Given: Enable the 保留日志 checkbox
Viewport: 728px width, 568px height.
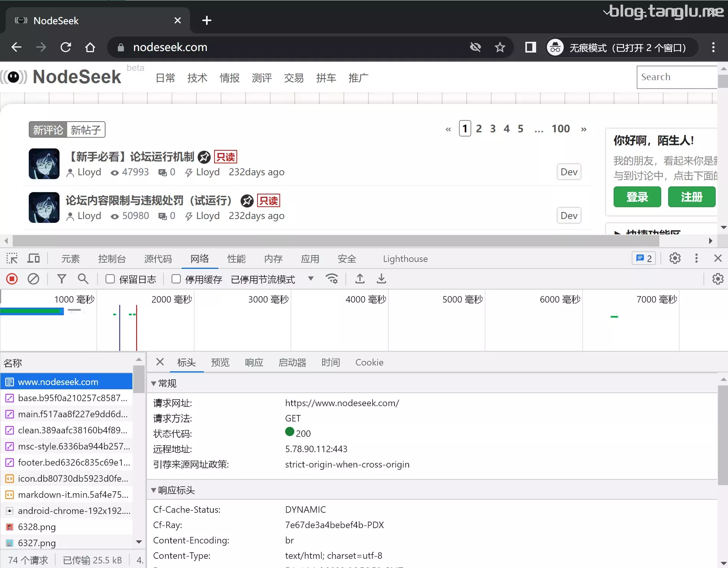Looking at the screenshot, I should coord(110,279).
